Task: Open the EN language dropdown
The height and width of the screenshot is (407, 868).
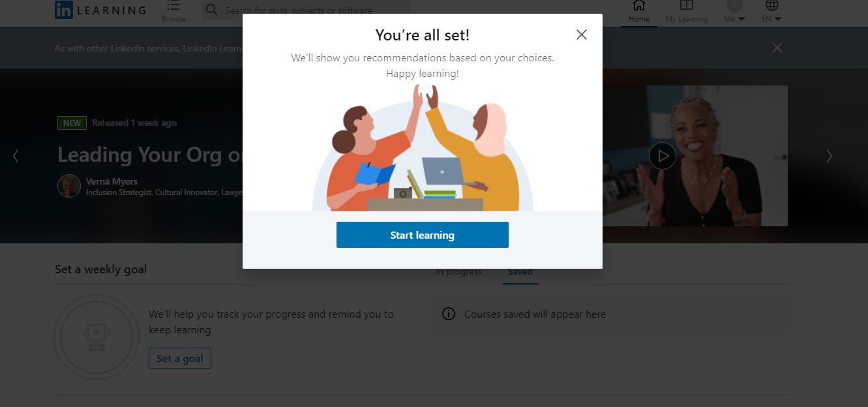Action: pyautogui.click(x=771, y=11)
